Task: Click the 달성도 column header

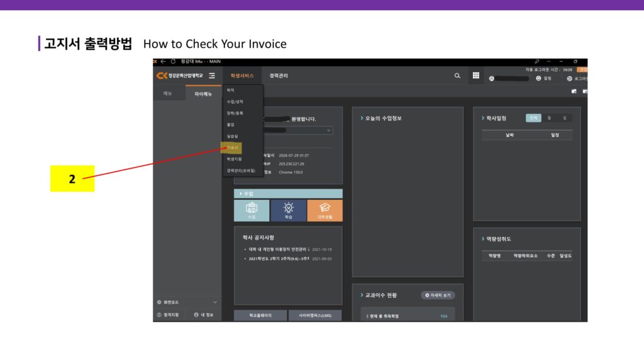Action: [565, 256]
